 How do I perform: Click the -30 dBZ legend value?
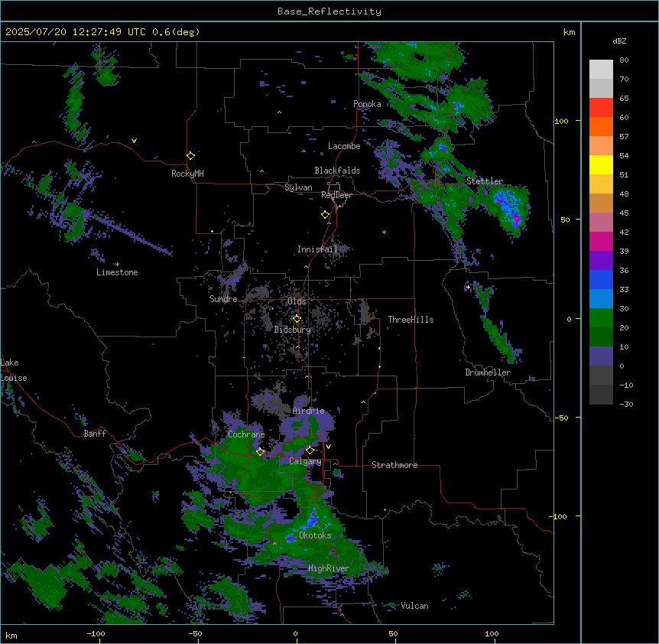[626, 404]
